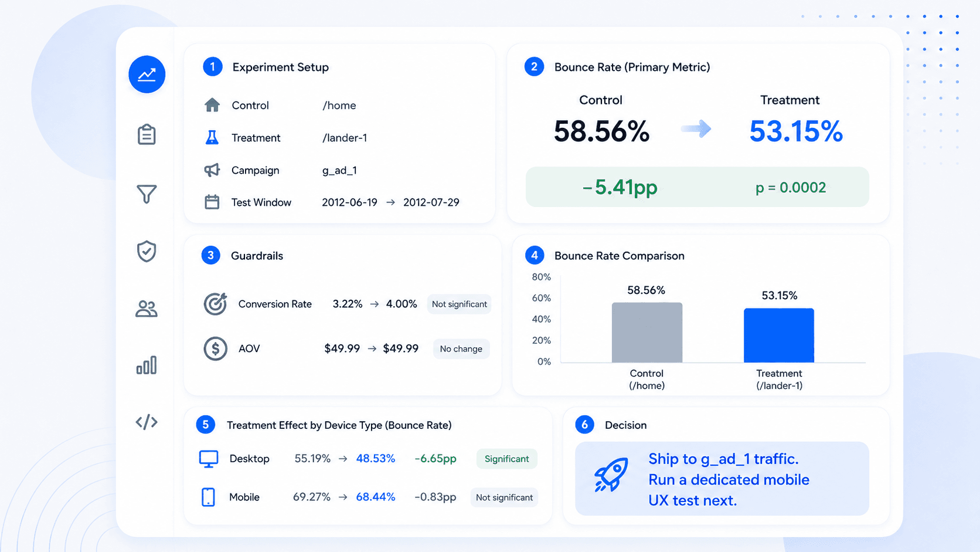The image size is (980, 552).
Task: Click the 53.15% label above blue bar
Action: [779, 296]
